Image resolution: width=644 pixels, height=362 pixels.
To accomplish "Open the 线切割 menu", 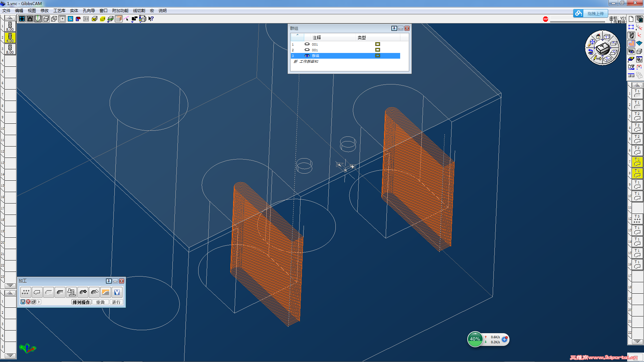I will pyautogui.click(x=139, y=11).
